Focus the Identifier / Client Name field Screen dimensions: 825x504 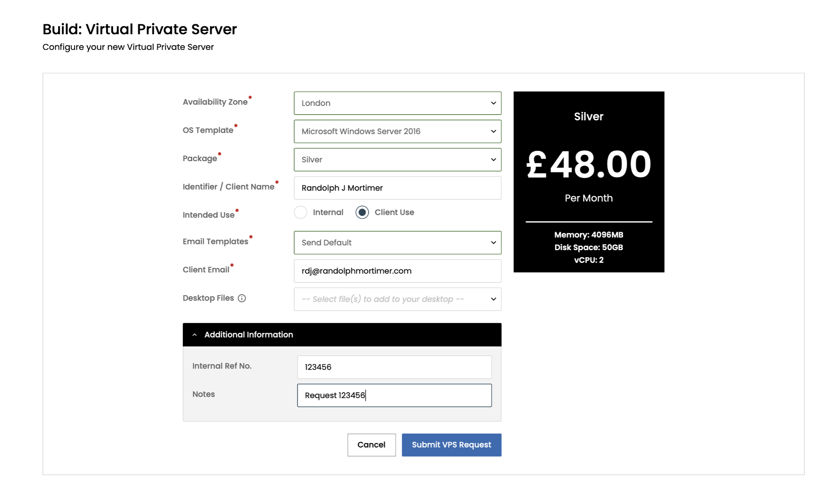point(397,188)
